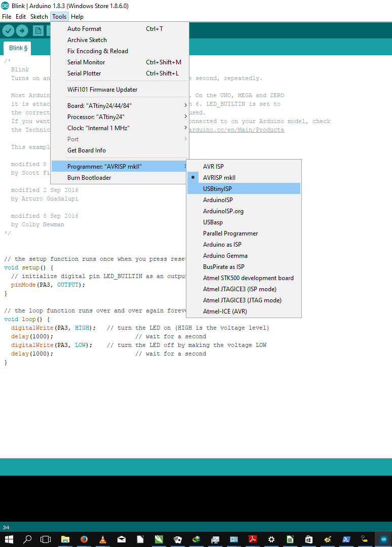Open the Settings gear on the taskbar
This screenshot has width=392, height=547.
click(271, 539)
